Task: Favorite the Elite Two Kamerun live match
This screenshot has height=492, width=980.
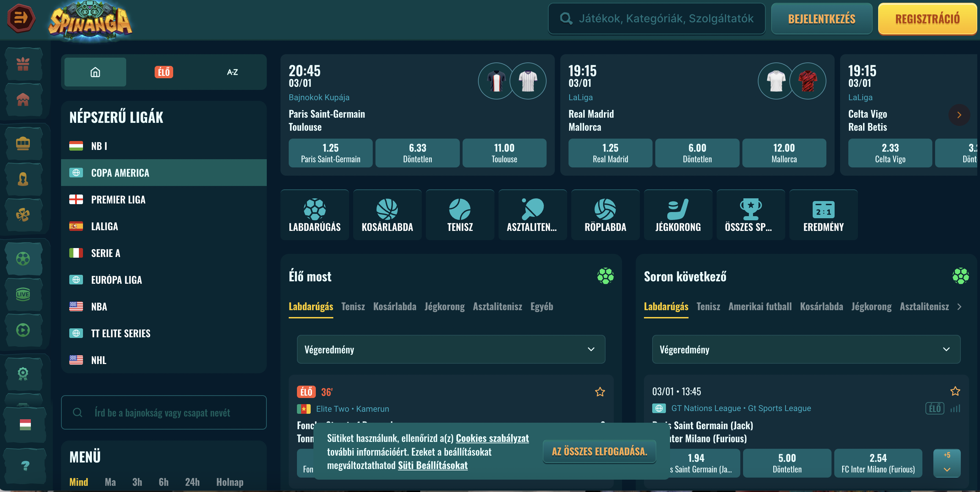Action: coord(600,391)
